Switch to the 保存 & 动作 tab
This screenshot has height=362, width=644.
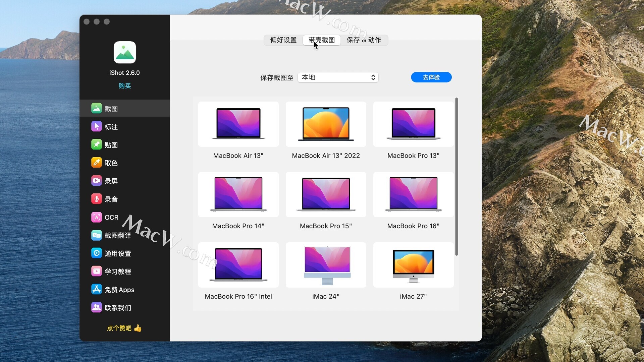point(364,40)
